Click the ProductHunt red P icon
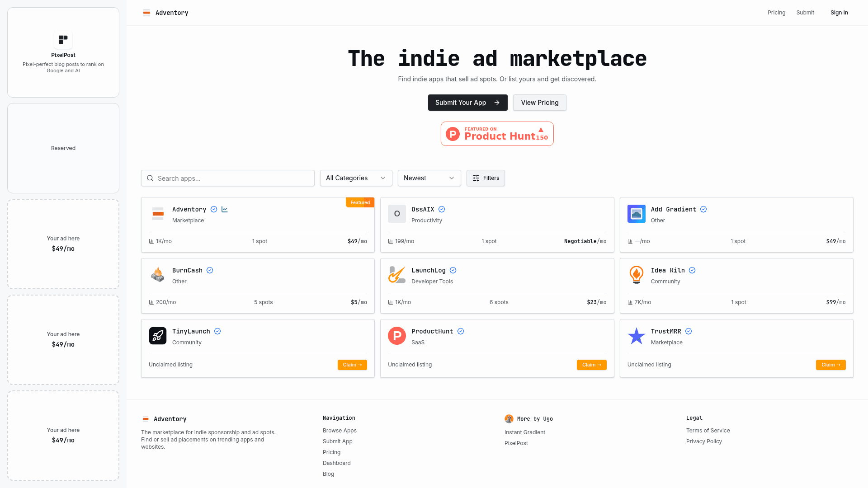Viewport: 868px width, 488px height. (397, 336)
